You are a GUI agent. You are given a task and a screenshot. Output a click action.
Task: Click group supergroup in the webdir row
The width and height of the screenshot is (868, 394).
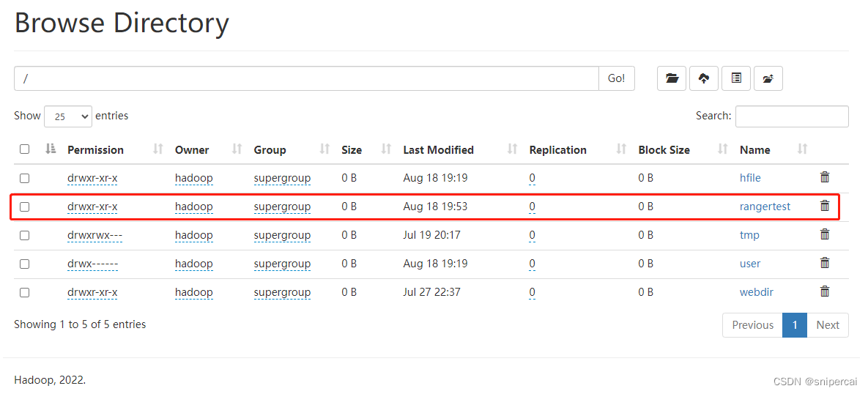282,292
